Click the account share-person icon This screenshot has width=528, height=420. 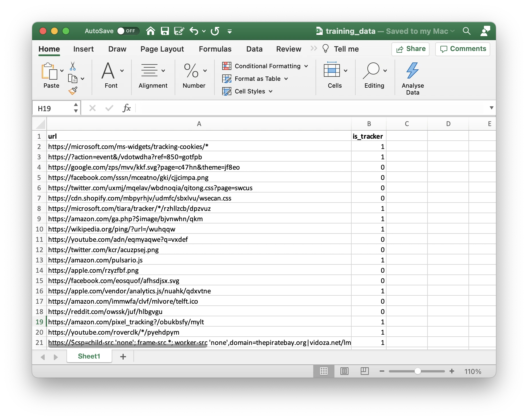[x=485, y=31]
